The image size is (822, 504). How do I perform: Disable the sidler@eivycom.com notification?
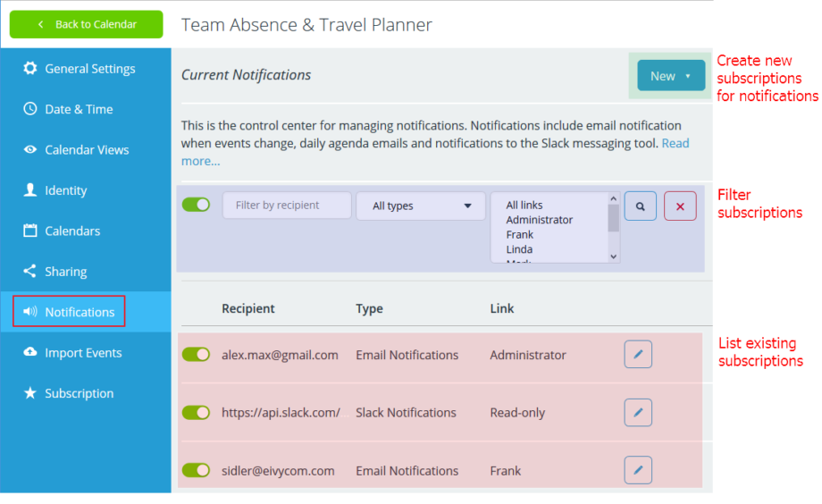point(196,470)
